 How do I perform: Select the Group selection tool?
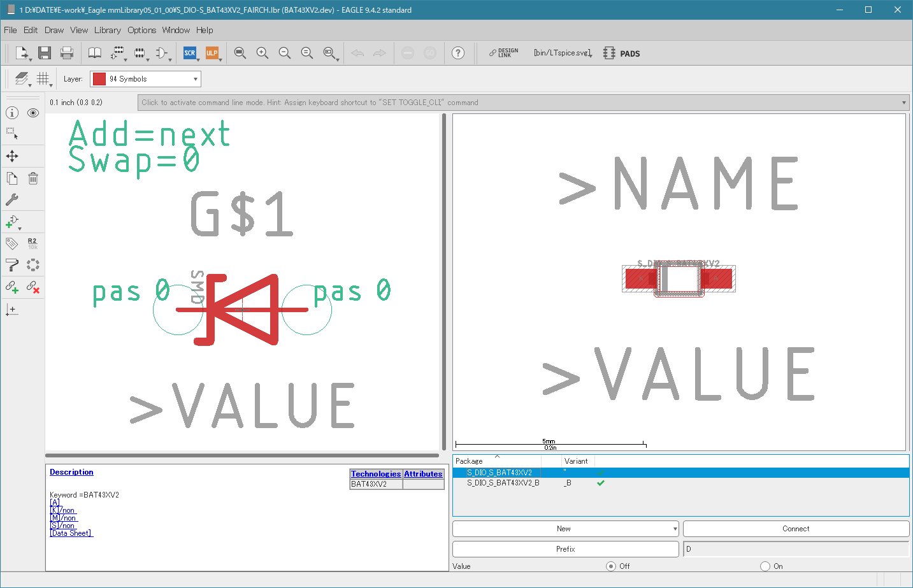(12, 134)
